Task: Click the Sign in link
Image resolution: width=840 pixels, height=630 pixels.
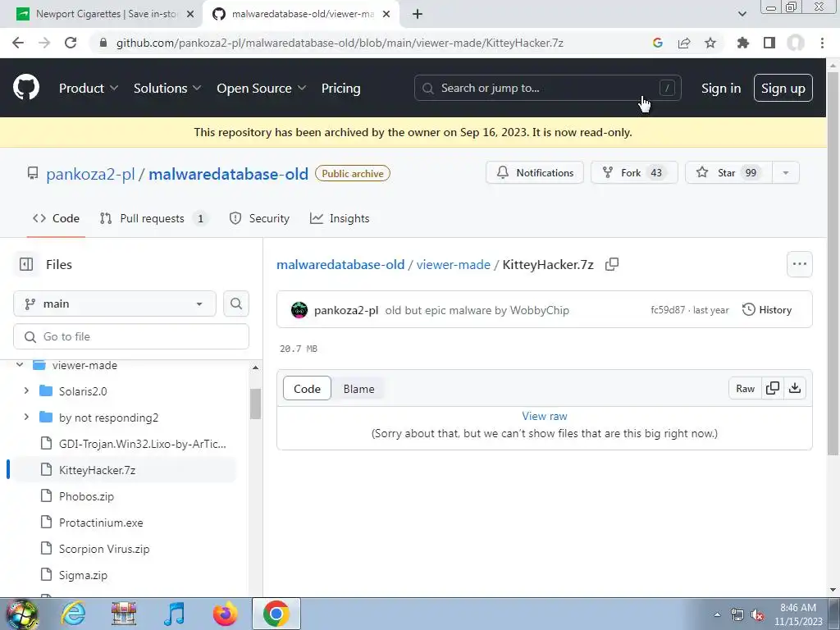Action: tap(721, 89)
